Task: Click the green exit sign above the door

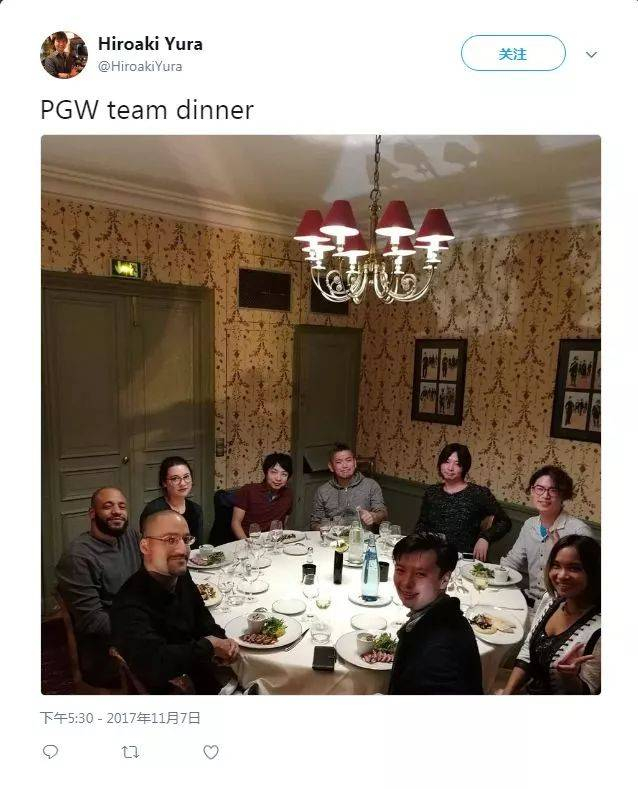Action: point(126,269)
